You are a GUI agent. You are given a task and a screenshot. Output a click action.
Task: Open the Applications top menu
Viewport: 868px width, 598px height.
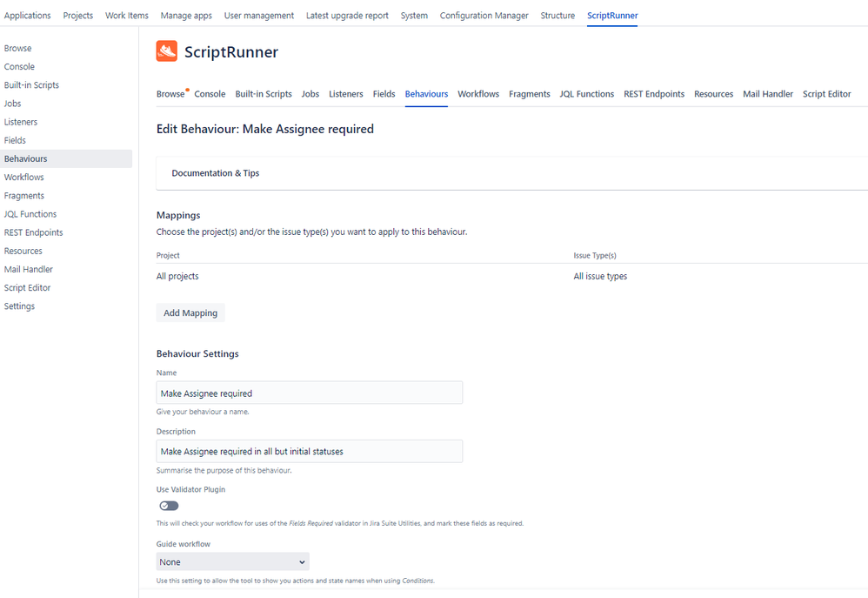(27, 16)
